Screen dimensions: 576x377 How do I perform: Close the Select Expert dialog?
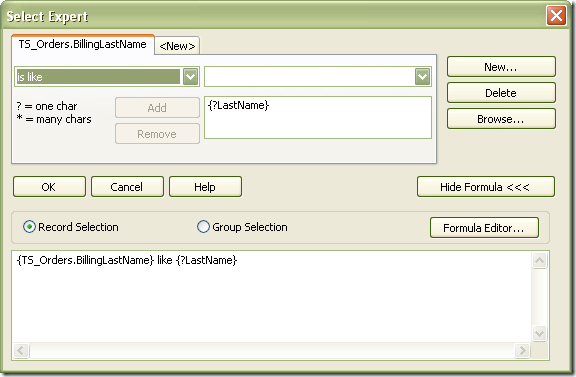click(x=556, y=16)
